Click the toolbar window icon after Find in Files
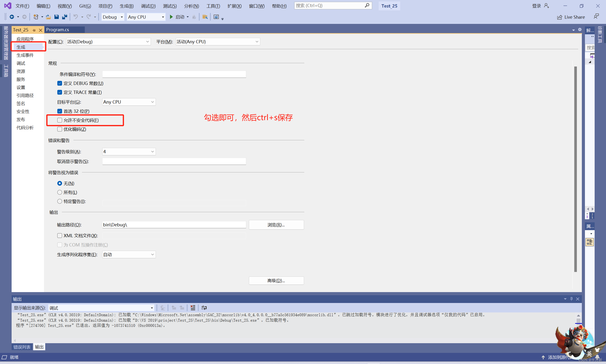Image resolution: width=606 pixels, height=364 pixels. point(216,17)
